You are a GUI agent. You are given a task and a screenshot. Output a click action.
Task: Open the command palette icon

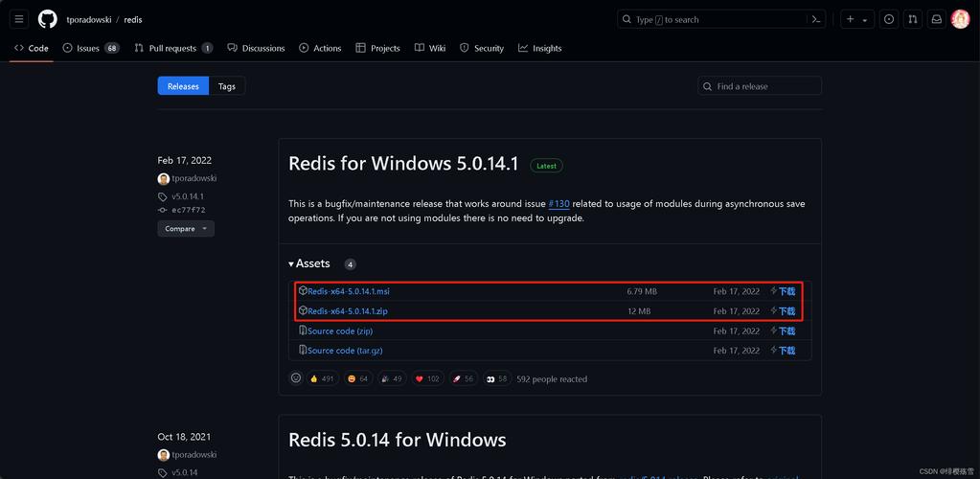(x=815, y=19)
